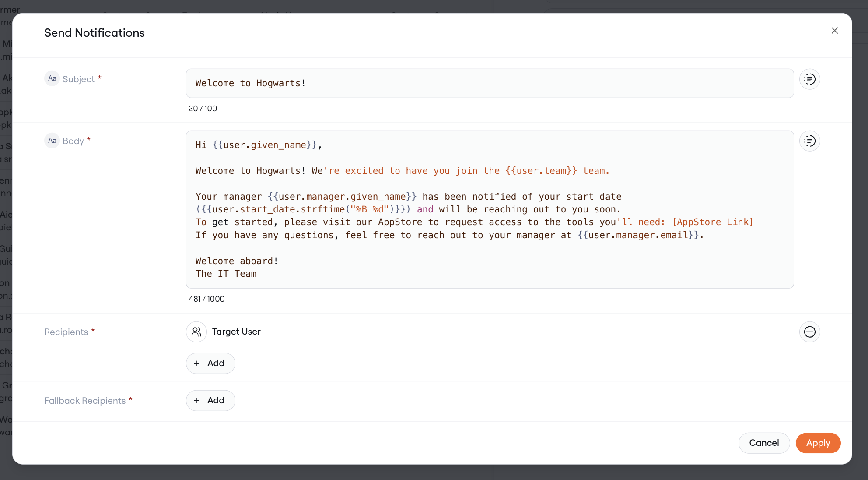Screen dimensions: 868x480
Task: Add another recipient under Recipients
Action: pos(210,364)
